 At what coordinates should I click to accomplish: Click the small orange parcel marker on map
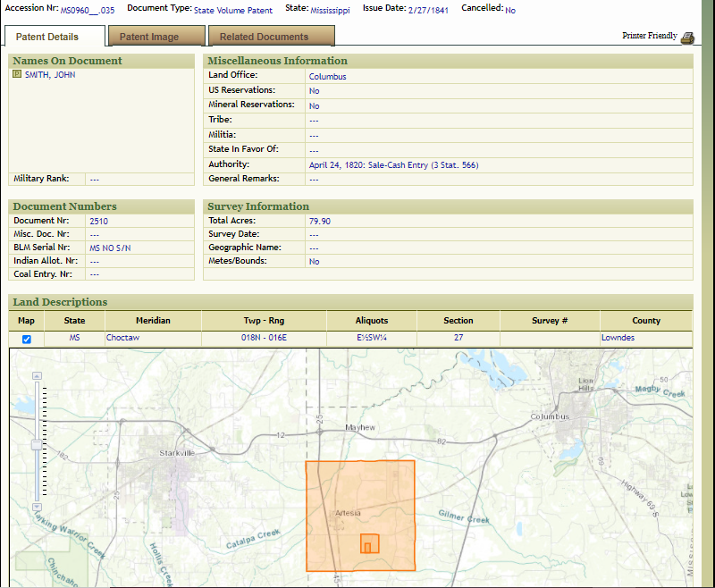(x=367, y=547)
